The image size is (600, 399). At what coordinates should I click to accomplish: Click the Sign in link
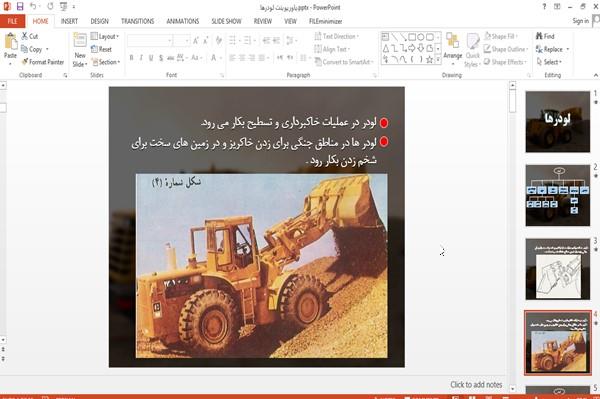coord(580,21)
